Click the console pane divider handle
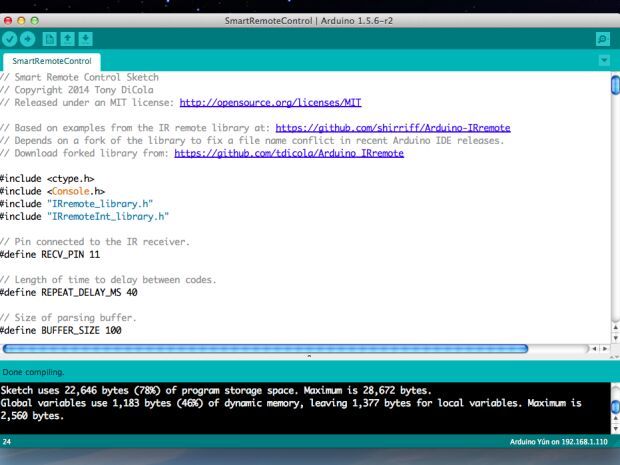The height and width of the screenshot is (465, 620). pyautogui.click(x=309, y=356)
